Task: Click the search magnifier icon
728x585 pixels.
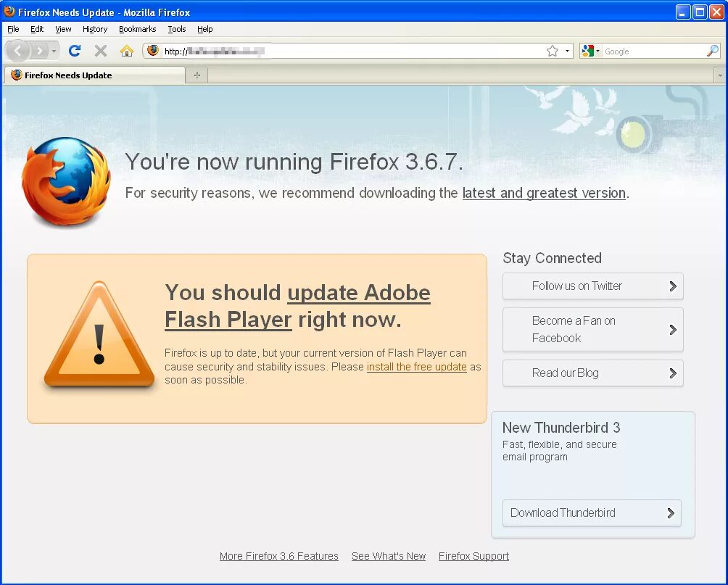Action: tap(712, 51)
